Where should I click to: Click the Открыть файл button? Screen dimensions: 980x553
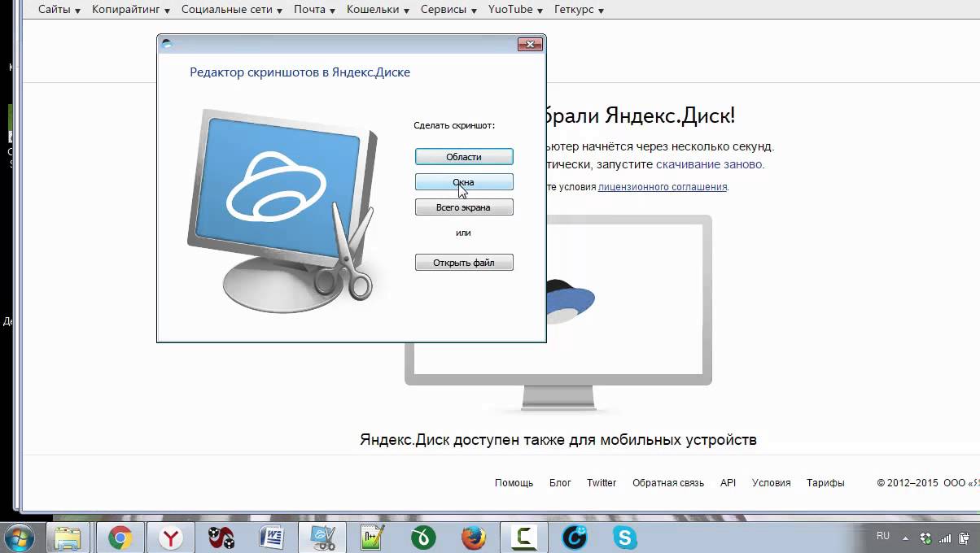pyautogui.click(x=464, y=263)
